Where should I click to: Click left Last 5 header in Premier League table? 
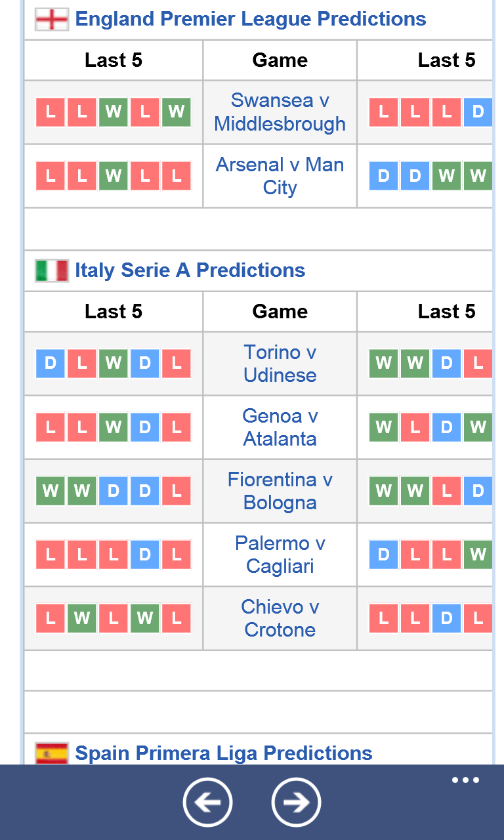pos(114,60)
